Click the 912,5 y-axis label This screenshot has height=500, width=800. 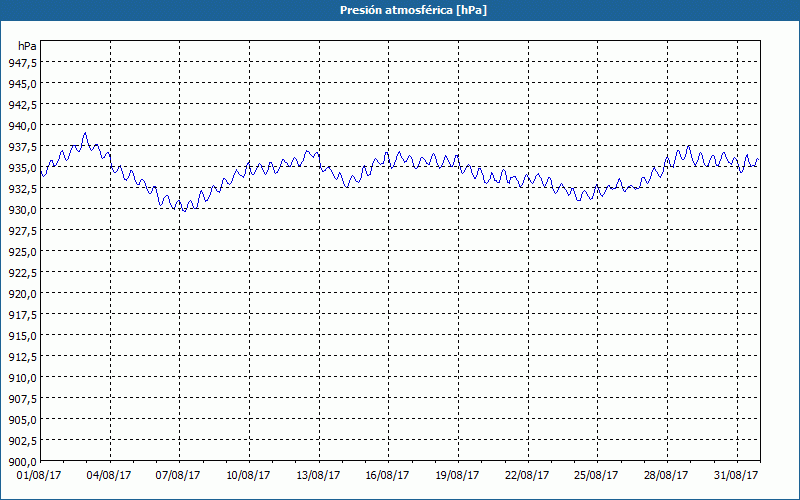22,357
